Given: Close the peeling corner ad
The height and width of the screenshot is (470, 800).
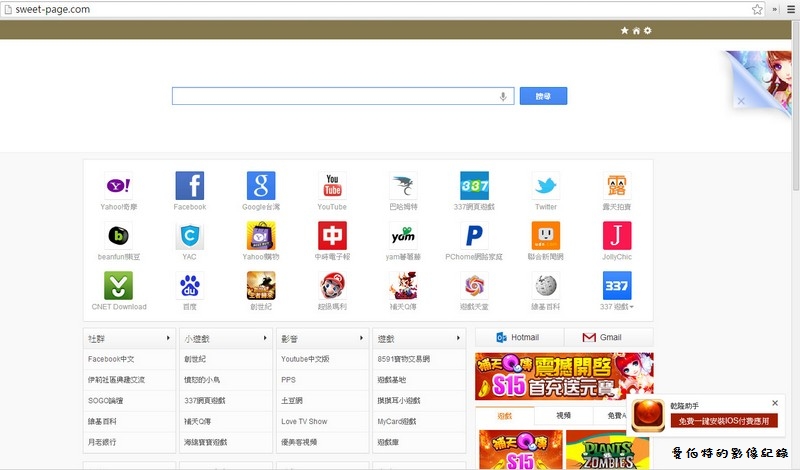Looking at the screenshot, I should click(741, 101).
